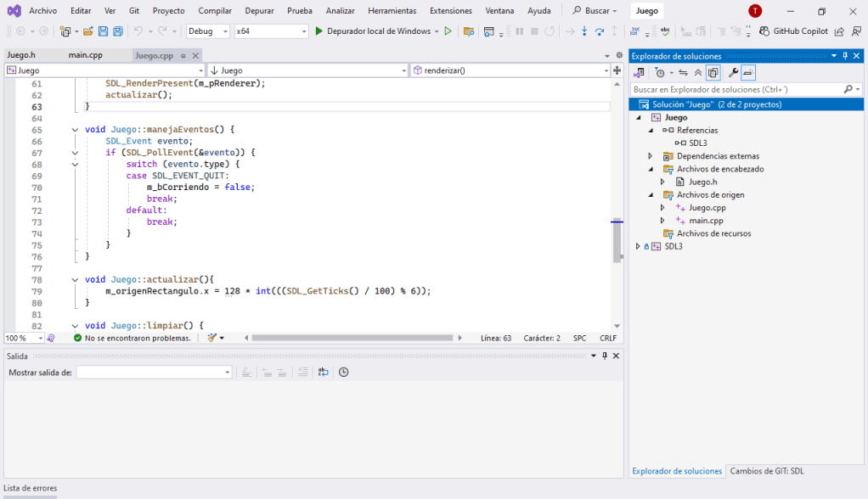Toggle pin on the Juego.cpp tab
This screenshot has width=868, height=499.
click(183, 55)
